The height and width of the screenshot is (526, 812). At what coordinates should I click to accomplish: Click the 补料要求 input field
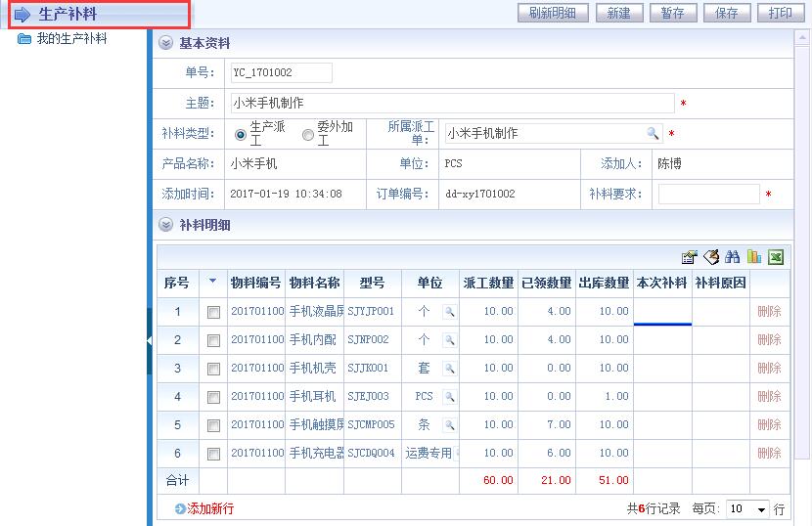(x=708, y=195)
